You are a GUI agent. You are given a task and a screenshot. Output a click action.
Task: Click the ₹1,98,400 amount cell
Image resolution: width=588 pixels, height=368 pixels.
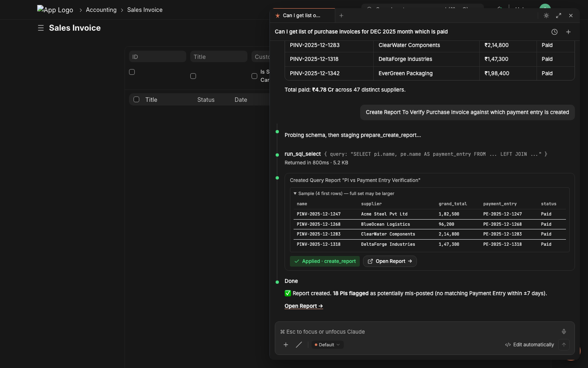(496, 73)
